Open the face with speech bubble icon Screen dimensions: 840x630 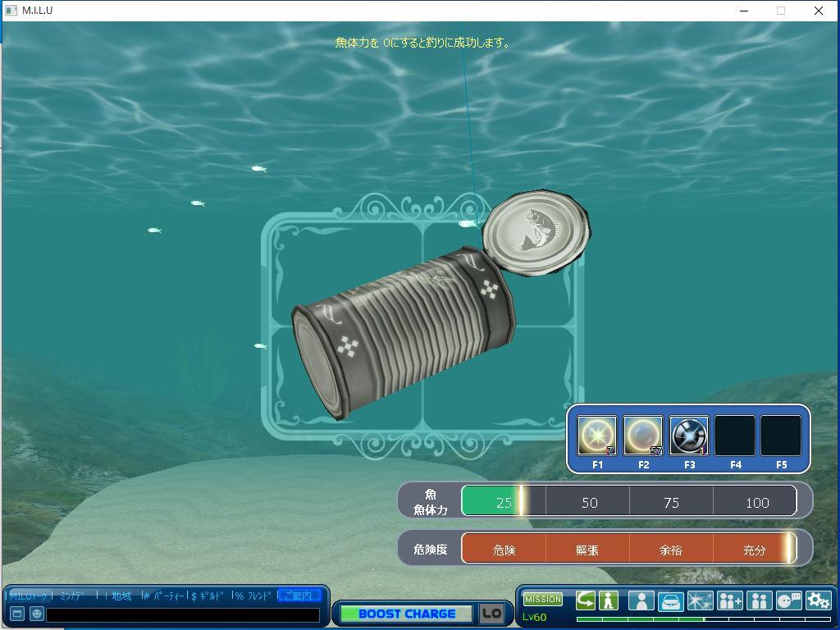(788, 600)
